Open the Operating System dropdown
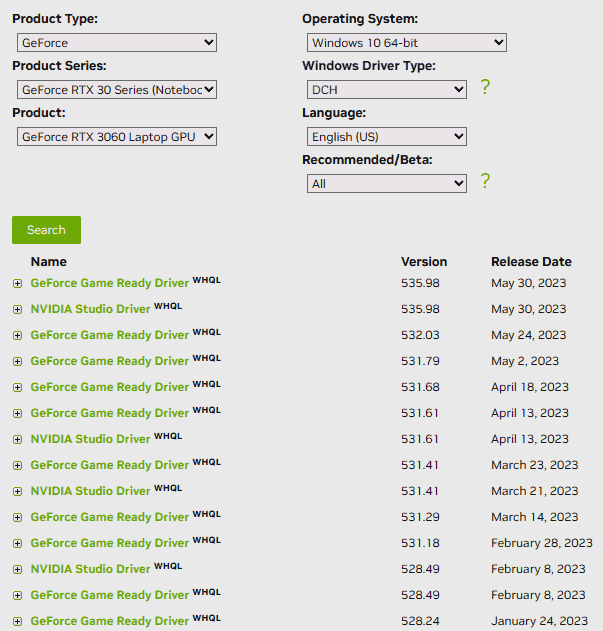603x631 pixels. (x=407, y=43)
